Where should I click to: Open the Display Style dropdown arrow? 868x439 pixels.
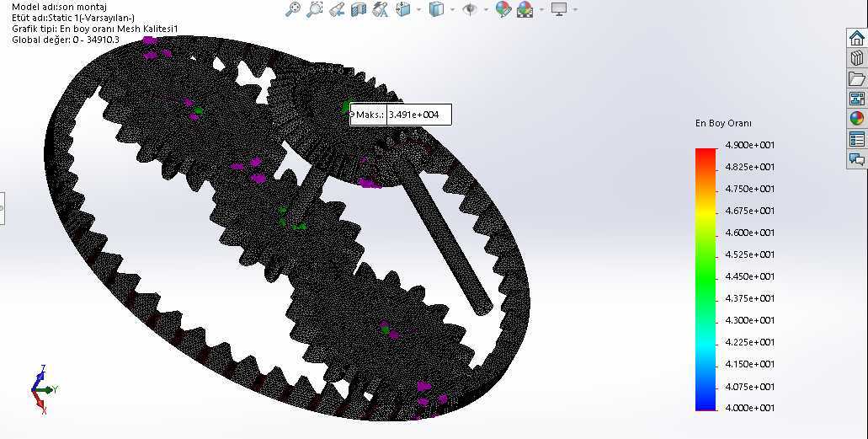(x=452, y=9)
